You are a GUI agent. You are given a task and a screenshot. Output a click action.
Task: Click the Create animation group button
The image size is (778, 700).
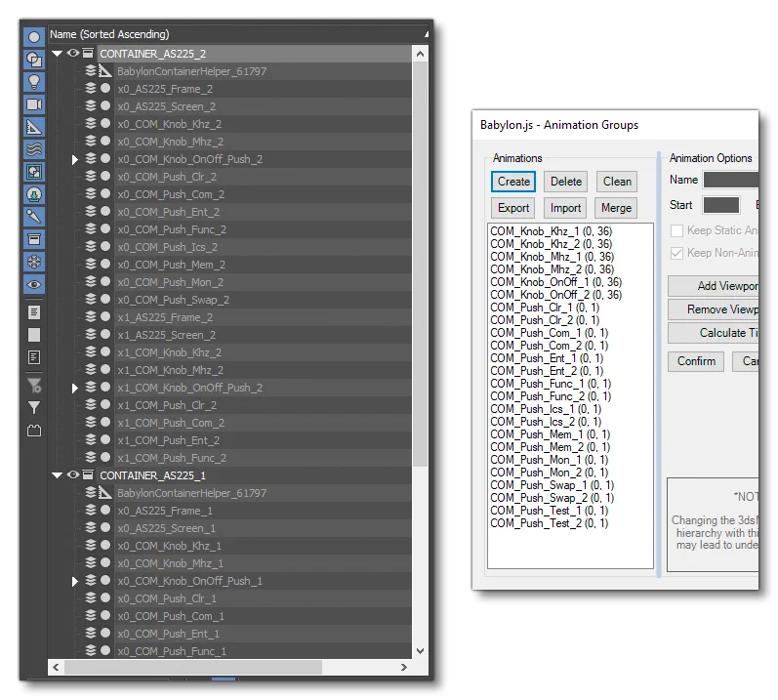point(513,182)
